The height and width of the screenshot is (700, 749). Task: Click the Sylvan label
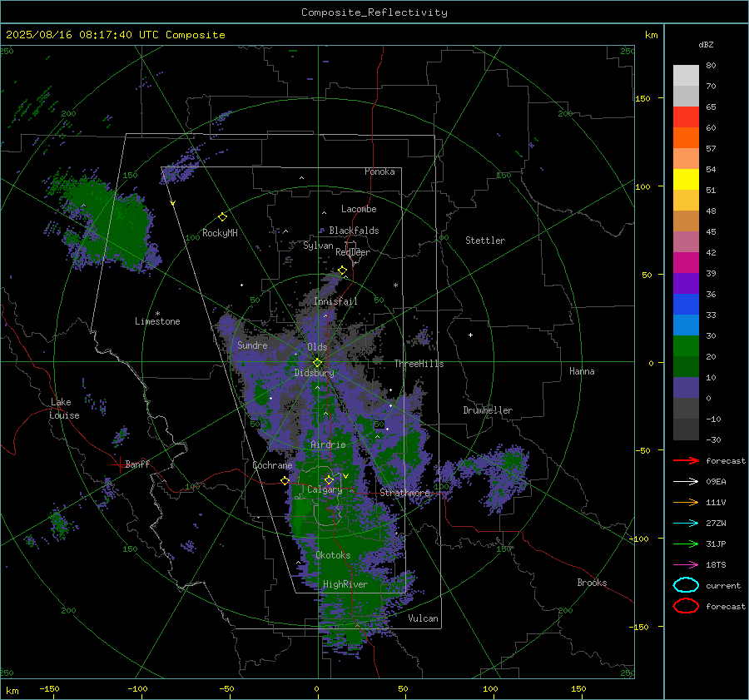click(x=318, y=246)
